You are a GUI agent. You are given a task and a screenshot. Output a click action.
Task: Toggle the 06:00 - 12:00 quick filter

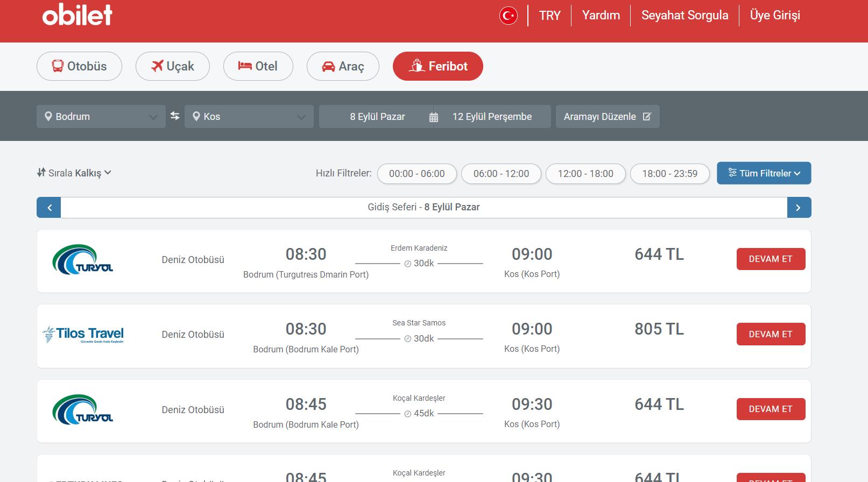pyautogui.click(x=501, y=174)
